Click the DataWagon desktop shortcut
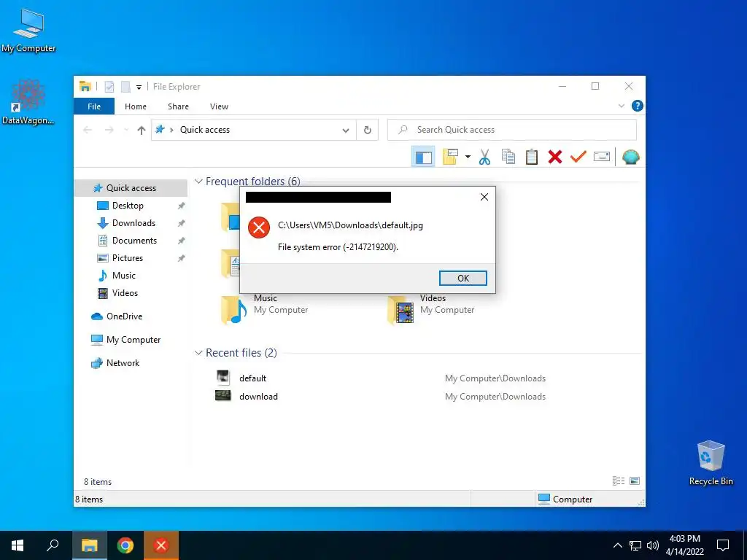Image resolution: width=747 pixels, height=560 pixels. (x=28, y=102)
